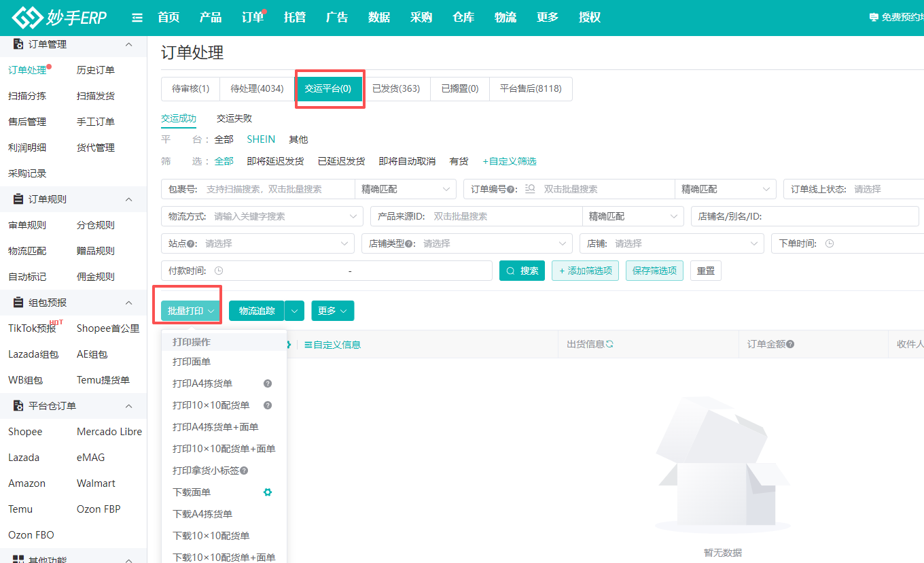Open the 已发货(363) tab
Screen dimensions: 924x563
(397, 88)
